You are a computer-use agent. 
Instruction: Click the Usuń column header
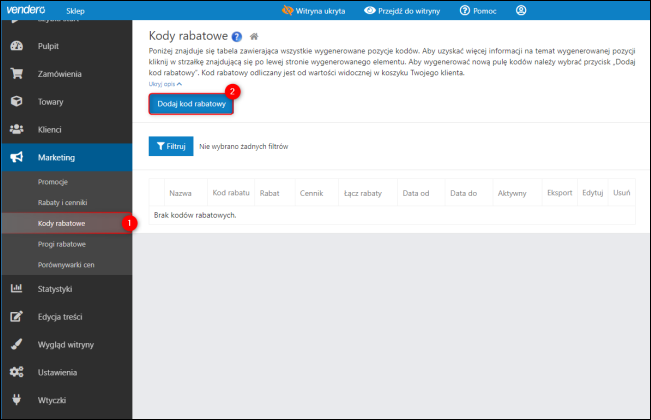tap(622, 193)
